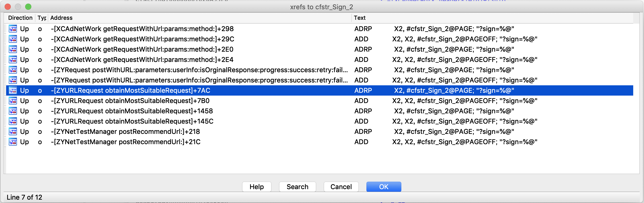
Task: Click the xref icon for obtainMostSuitableRequest +1458
Action: pos(13,111)
